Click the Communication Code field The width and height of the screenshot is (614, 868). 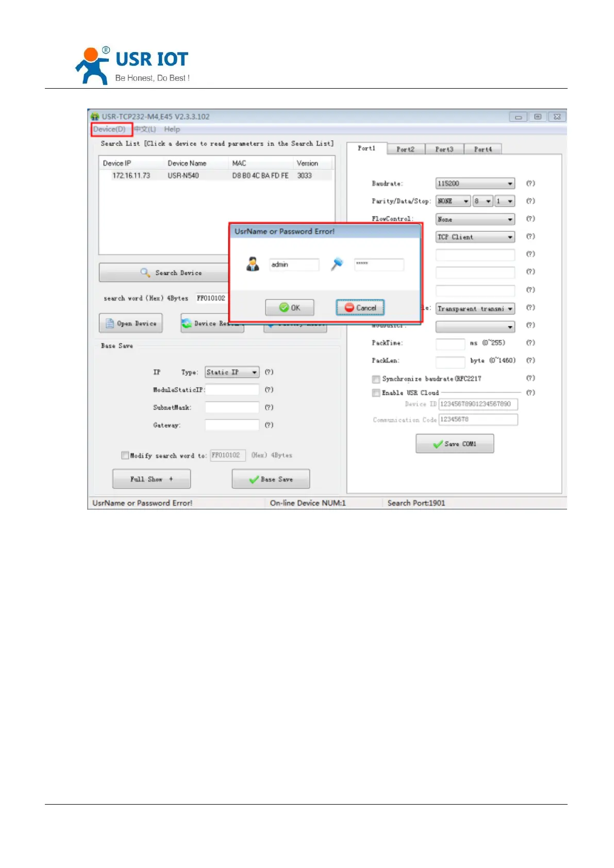pyautogui.click(x=478, y=420)
